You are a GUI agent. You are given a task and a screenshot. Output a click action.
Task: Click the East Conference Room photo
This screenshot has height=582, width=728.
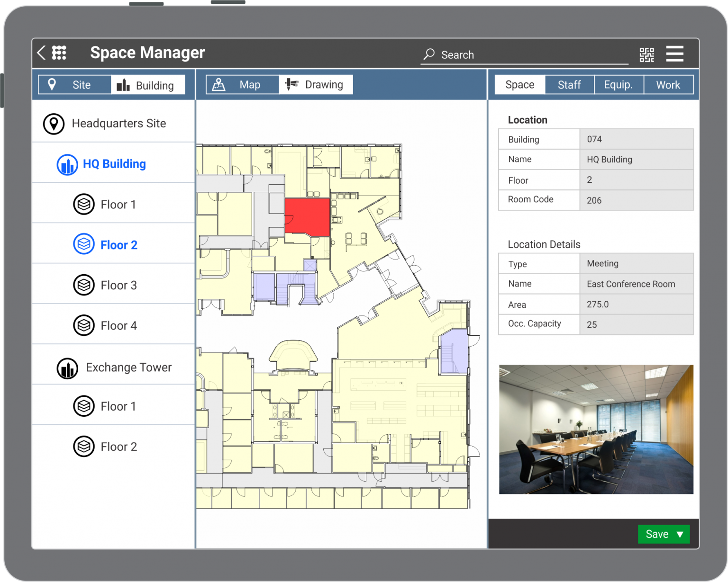(595, 429)
